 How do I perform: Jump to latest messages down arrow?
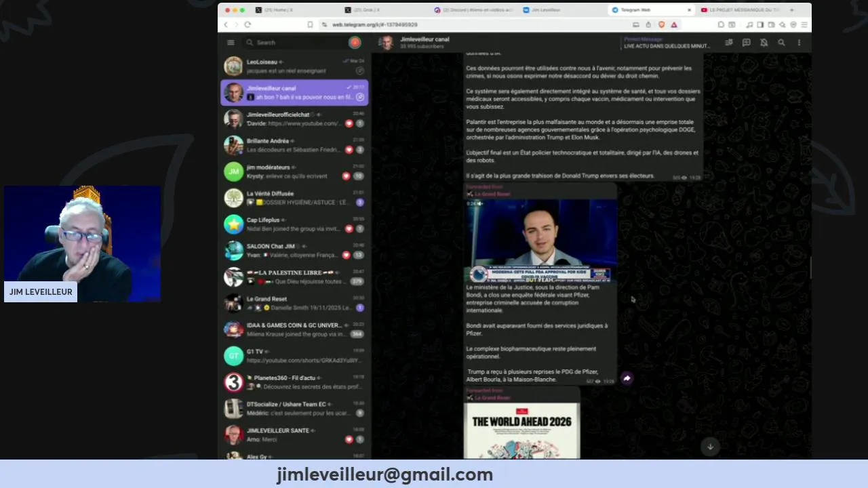tap(710, 446)
